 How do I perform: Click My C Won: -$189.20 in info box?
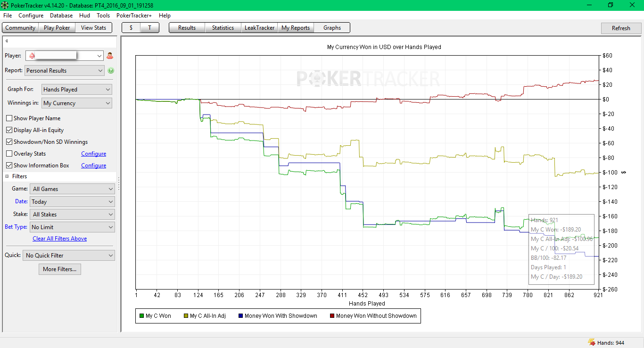[x=556, y=230]
